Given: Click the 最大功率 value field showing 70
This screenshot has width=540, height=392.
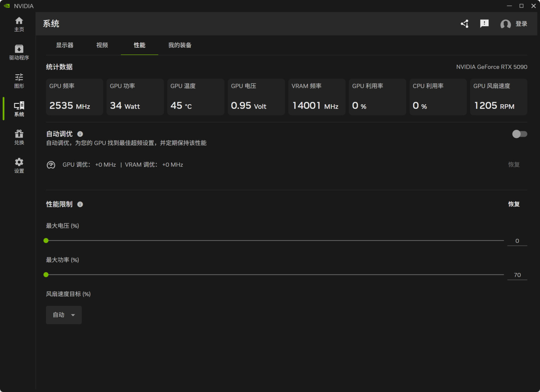Looking at the screenshot, I should click(x=517, y=275).
